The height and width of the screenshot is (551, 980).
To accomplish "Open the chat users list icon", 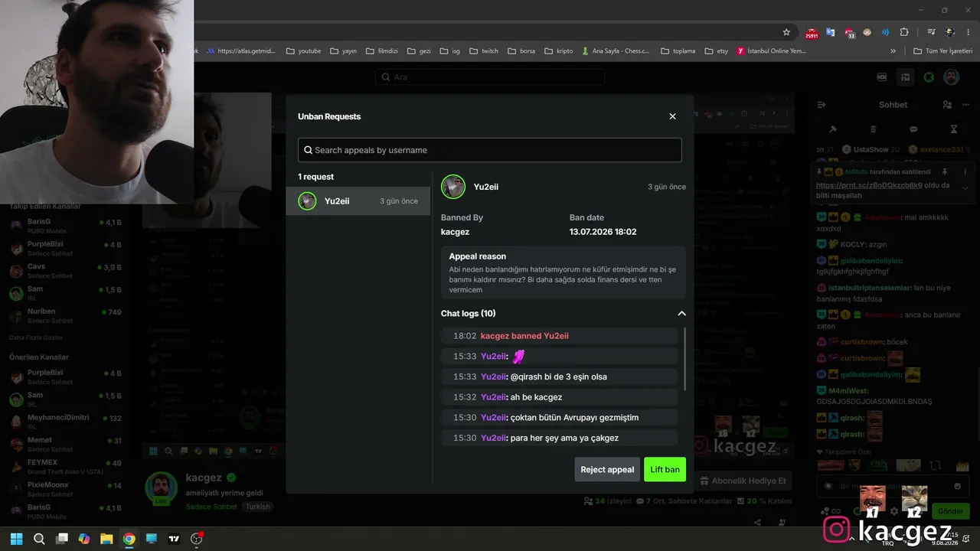I will click(x=947, y=105).
